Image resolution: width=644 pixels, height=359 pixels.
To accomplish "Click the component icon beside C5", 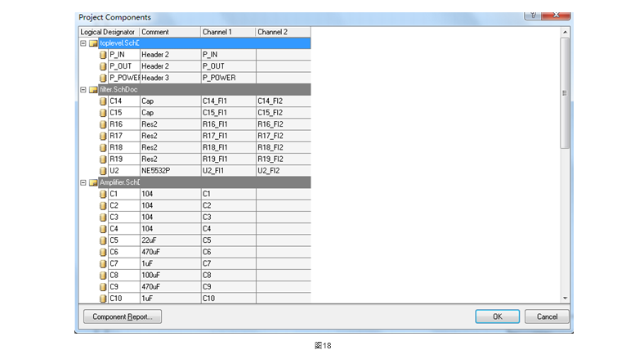I will pyautogui.click(x=104, y=240).
